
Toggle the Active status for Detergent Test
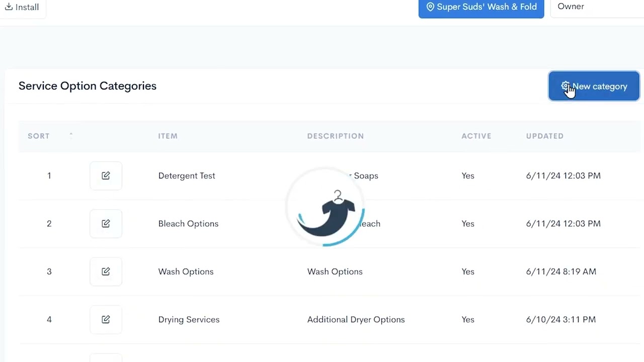pos(468,175)
